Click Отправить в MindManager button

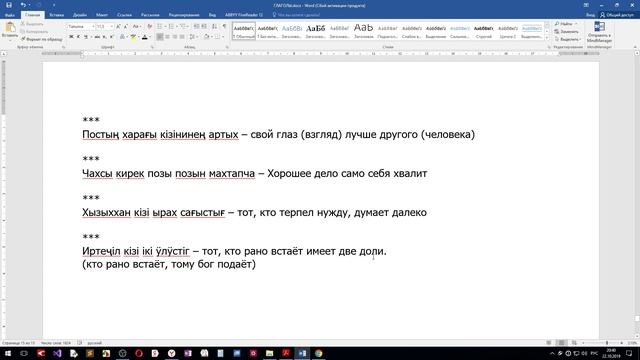pos(599,32)
